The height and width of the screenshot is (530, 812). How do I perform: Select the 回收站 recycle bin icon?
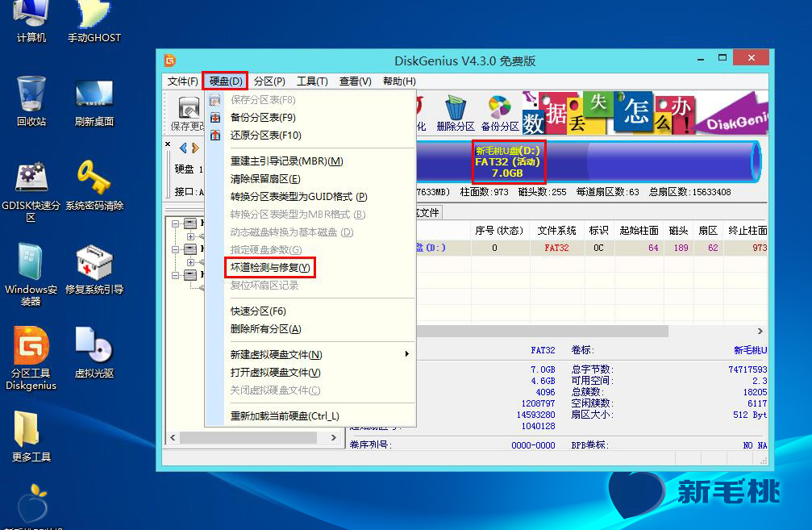point(31,101)
